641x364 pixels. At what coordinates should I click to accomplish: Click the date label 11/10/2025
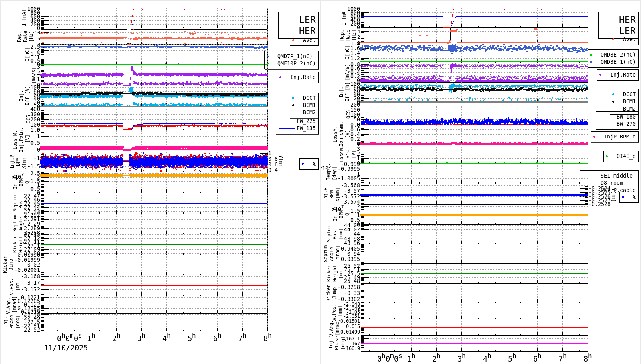[65, 348]
